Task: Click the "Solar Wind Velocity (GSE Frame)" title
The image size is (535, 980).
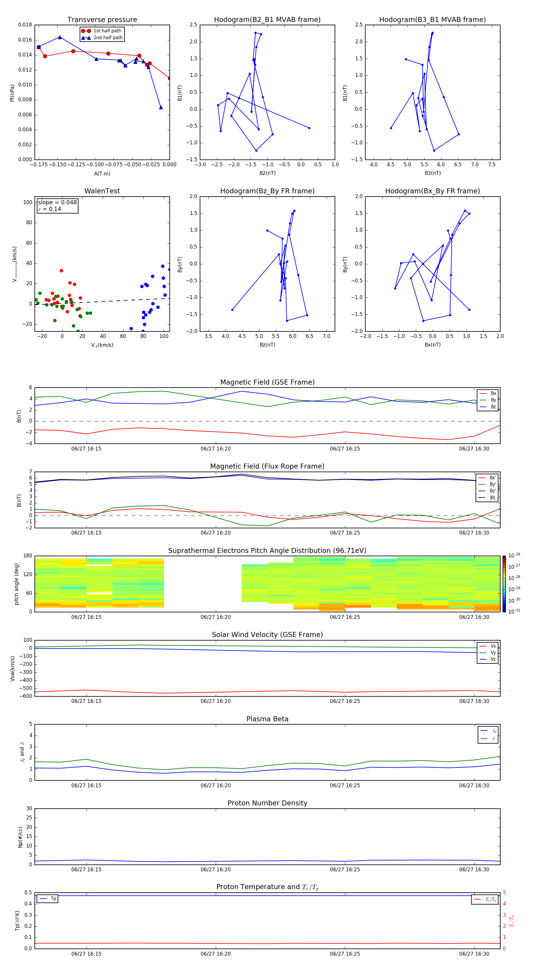Action: [x=267, y=635]
